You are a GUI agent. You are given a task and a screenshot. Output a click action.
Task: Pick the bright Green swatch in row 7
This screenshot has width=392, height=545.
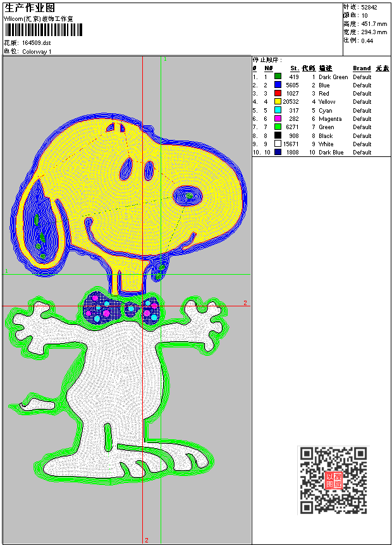coord(278,127)
